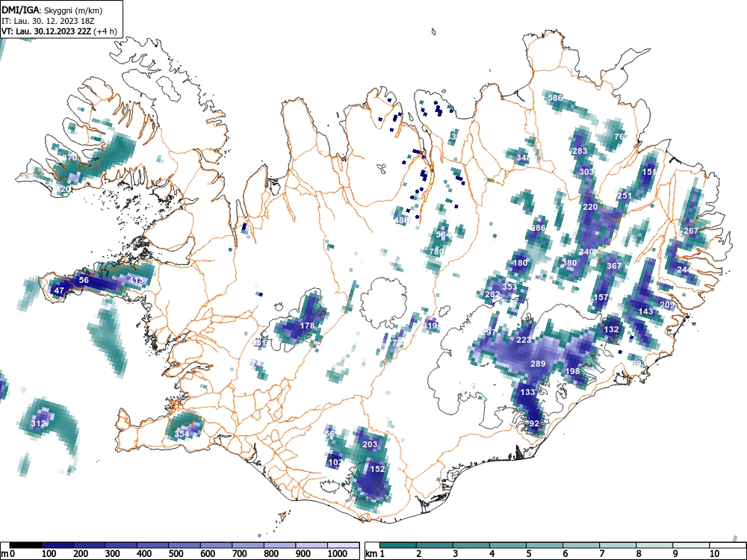Click the map value 780

pos(436,252)
